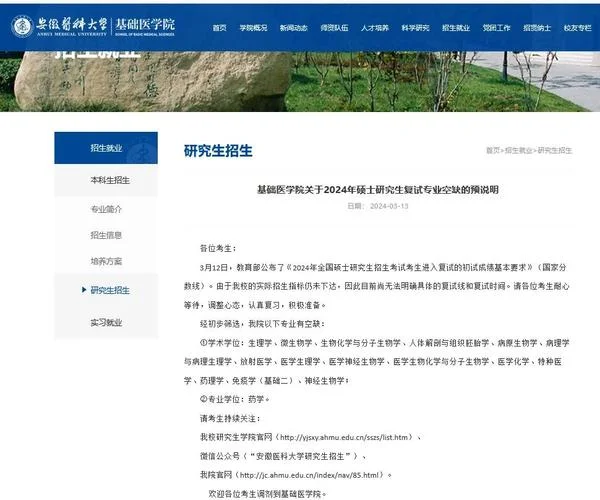The image size is (600, 500).
Task: Click 首页 in the breadcrumb trail
Action: (x=493, y=150)
